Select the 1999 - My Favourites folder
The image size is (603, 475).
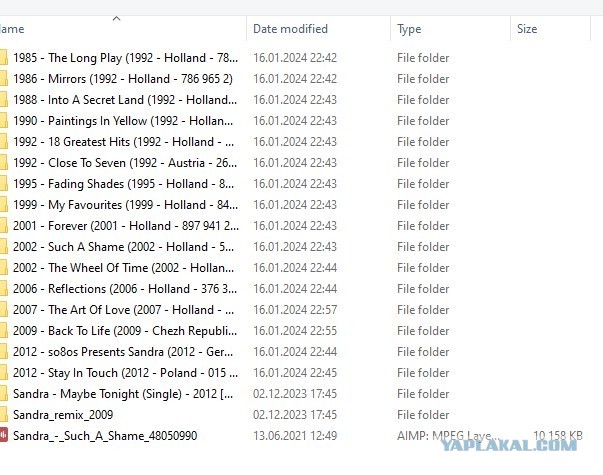pyautogui.click(x=125, y=205)
